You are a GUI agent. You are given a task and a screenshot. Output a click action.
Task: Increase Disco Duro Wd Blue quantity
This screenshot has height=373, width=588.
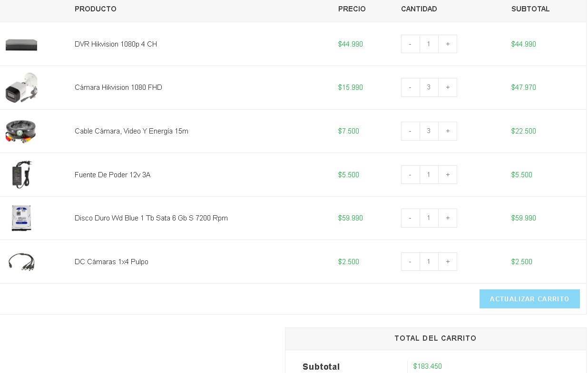click(x=448, y=218)
